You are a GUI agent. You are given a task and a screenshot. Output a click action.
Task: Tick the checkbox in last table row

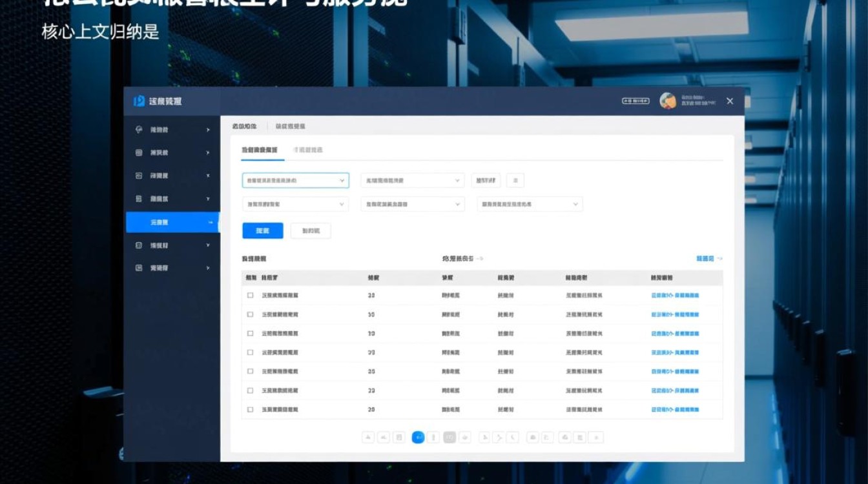[x=251, y=410]
